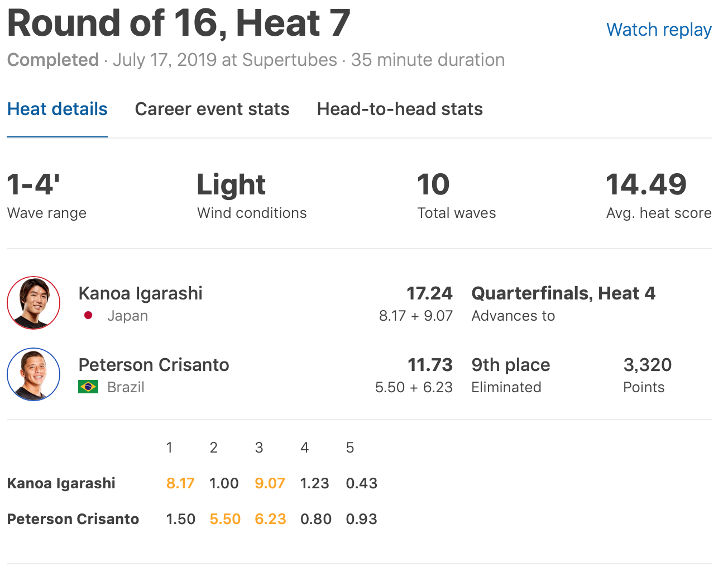The image size is (728, 571).
Task: Click Igarashi's 8.17 wave score
Action: (180, 483)
